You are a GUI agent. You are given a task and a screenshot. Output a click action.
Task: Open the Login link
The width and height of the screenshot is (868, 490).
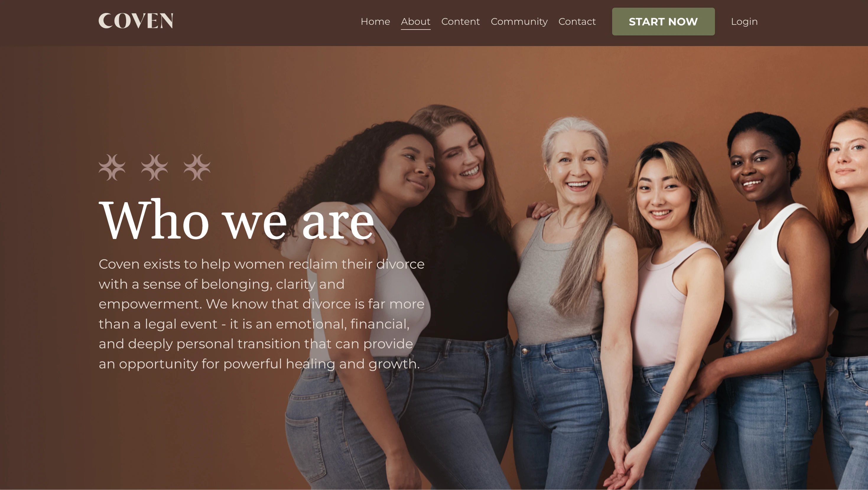pos(744,22)
